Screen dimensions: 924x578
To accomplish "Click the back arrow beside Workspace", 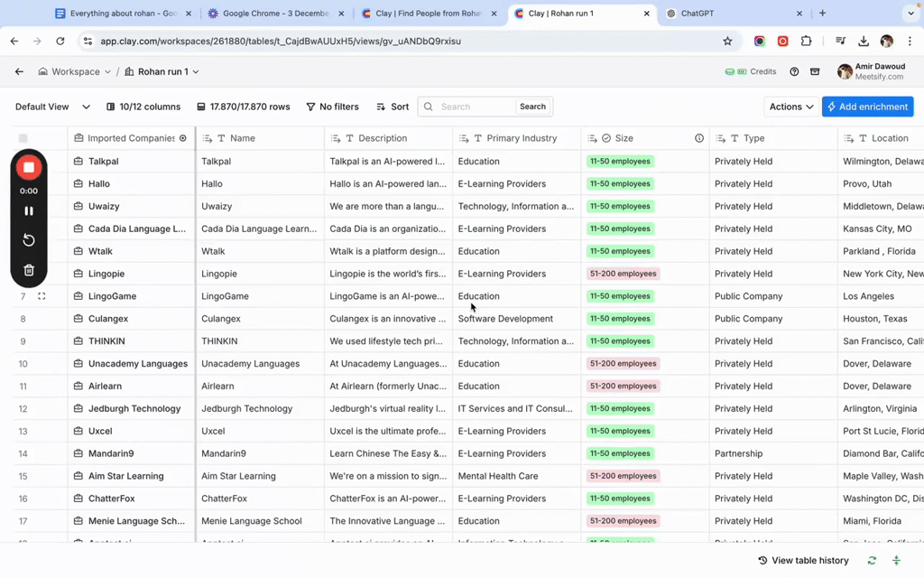I will [x=19, y=72].
